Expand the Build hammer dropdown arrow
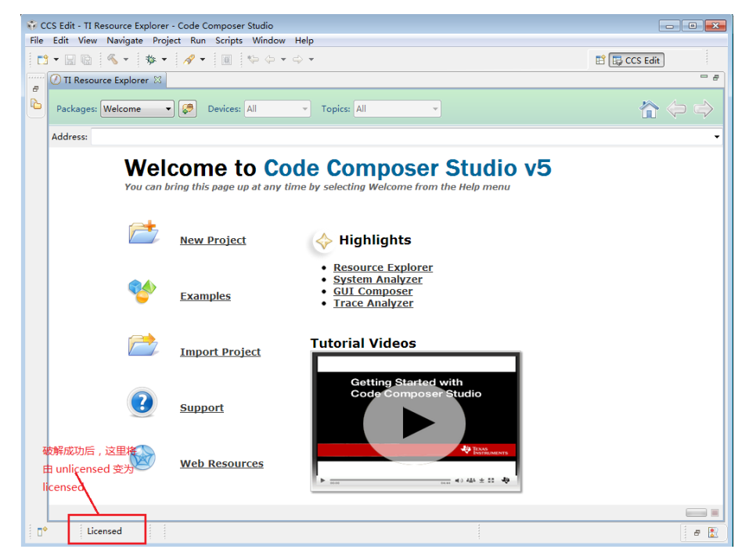This screenshot has width=756, height=560. (x=126, y=60)
